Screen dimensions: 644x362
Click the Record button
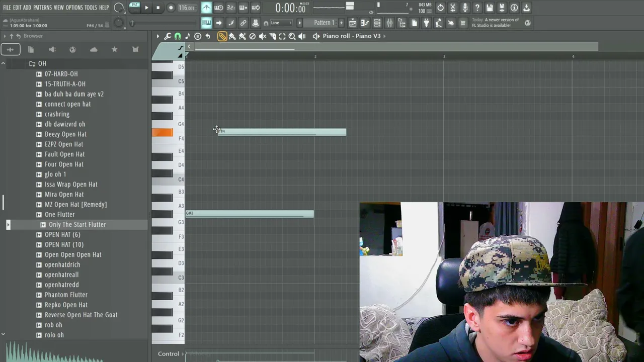coord(171,8)
